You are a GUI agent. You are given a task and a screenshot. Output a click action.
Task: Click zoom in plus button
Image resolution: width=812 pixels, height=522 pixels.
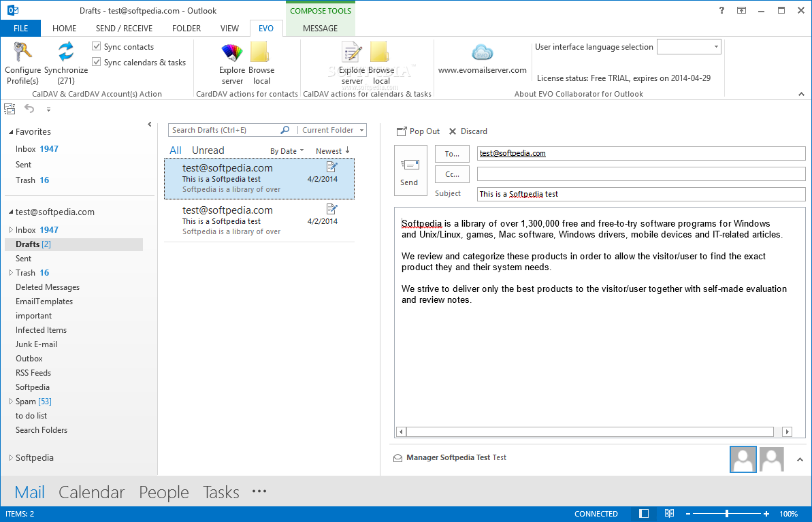[766, 514]
